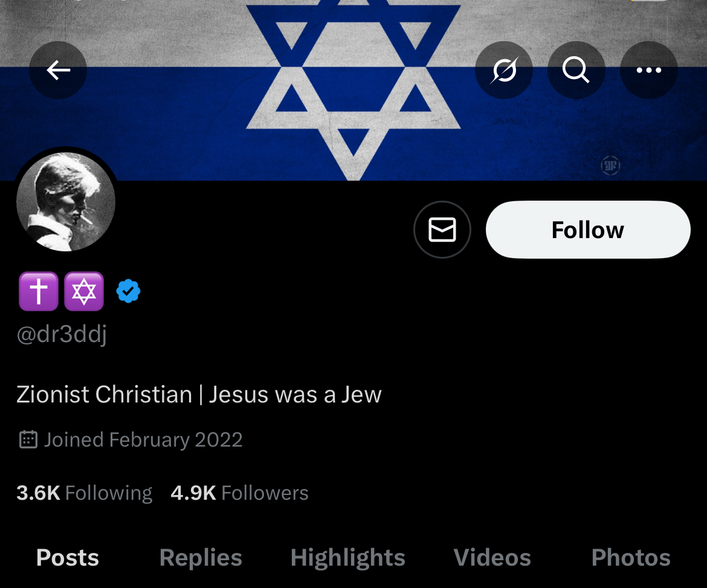View the 3.6K Following list
Viewport: 707px width, 588px height.
pyautogui.click(x=84, y=493)
